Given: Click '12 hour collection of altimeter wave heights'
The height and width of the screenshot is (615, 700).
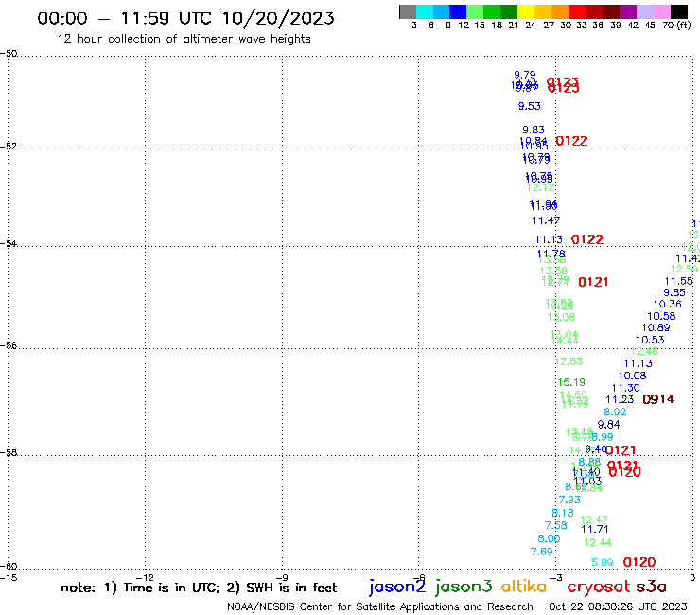Looking at the screenshot, I should pyautogui.click(x=184, y=39).
